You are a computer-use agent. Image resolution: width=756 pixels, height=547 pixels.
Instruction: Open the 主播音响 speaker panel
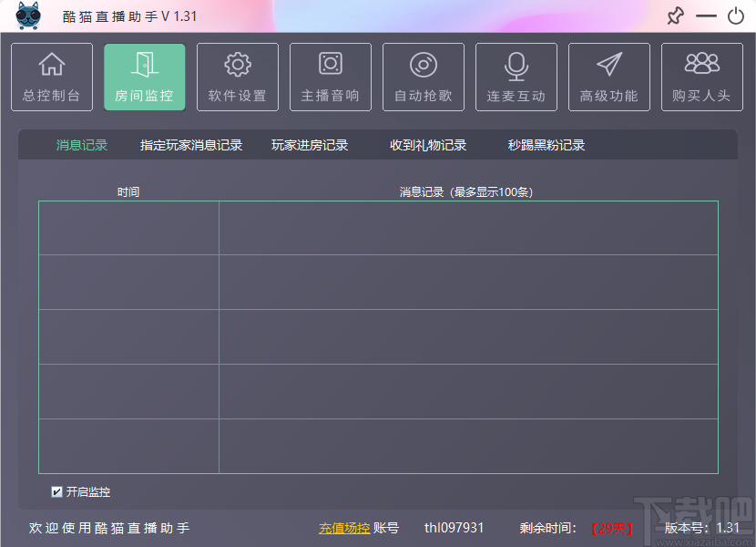tap(331, 77)
